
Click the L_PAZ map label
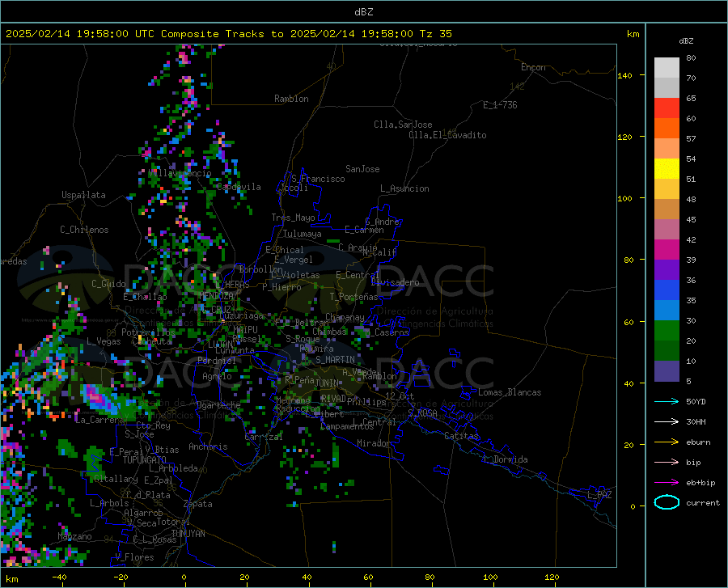pyautogui.click(x=599, y=495)
